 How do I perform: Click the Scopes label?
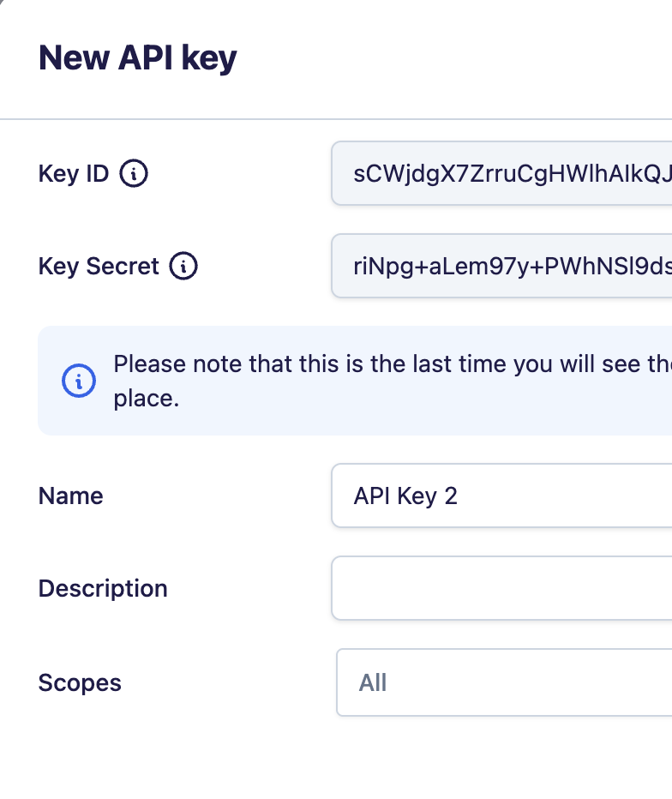coord(80,683)
